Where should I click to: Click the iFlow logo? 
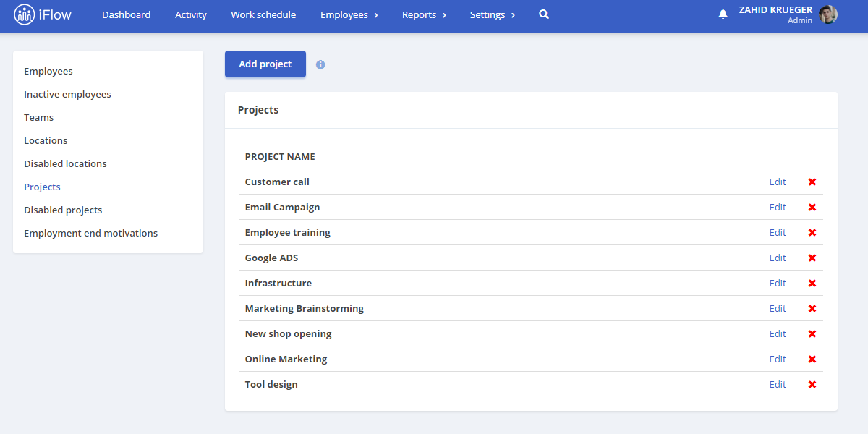(43, 14)
